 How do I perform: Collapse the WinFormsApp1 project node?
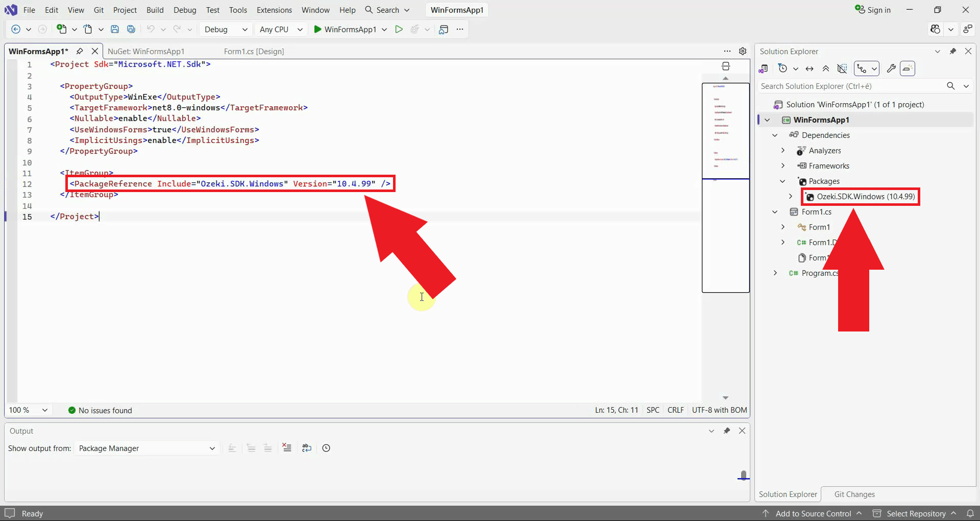(x=767, y=120)
